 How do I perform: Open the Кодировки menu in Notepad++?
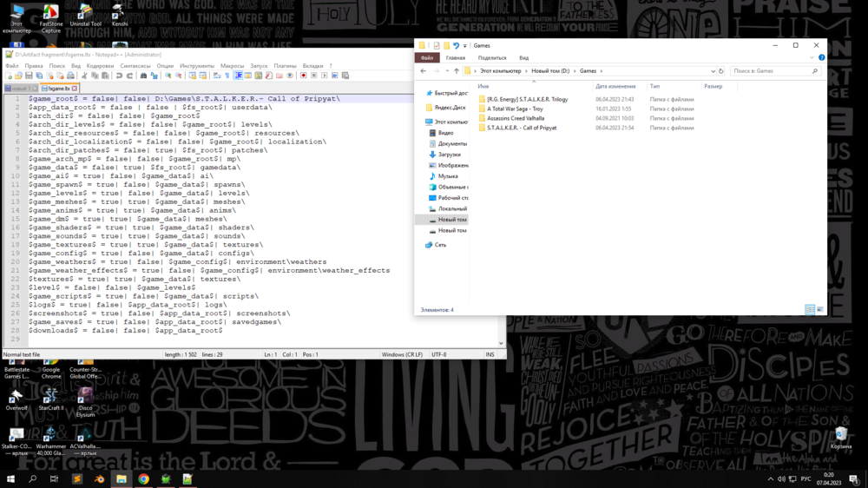pyautogui.click(x=100, y=66)
